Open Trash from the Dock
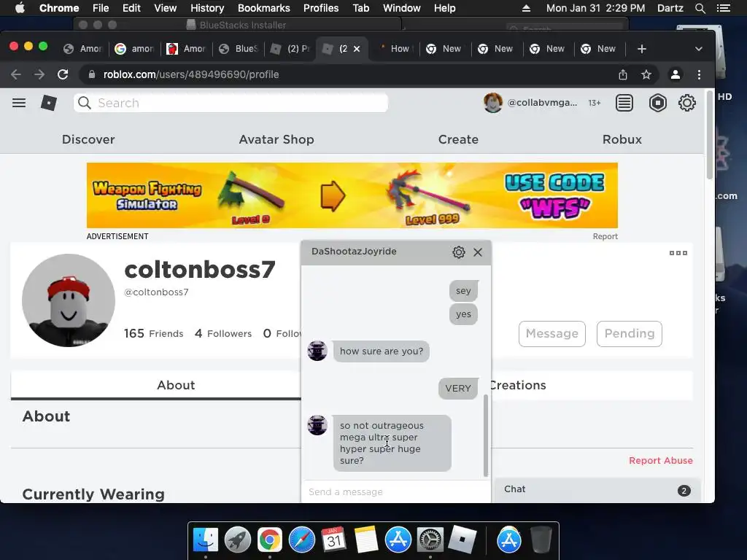 [541, 540]
